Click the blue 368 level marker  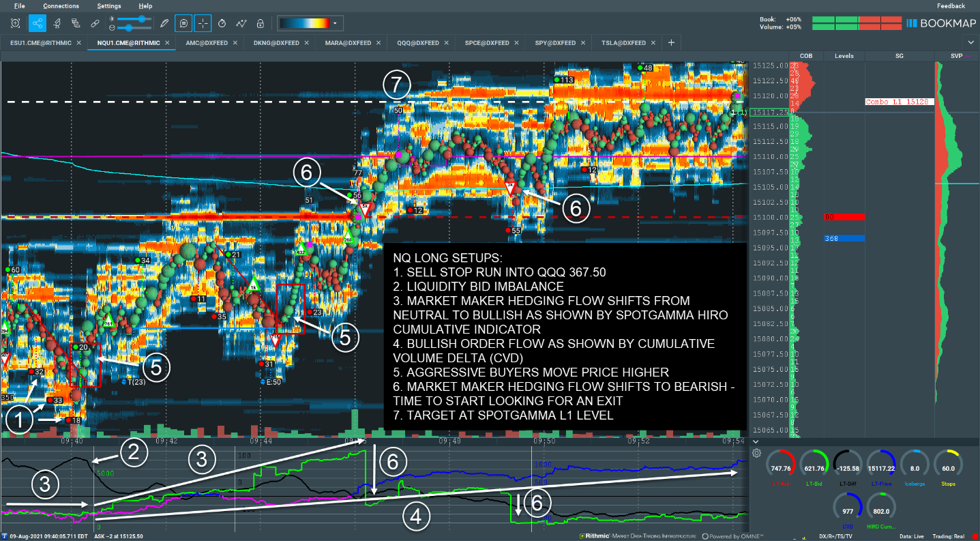(x=844, y=238)
